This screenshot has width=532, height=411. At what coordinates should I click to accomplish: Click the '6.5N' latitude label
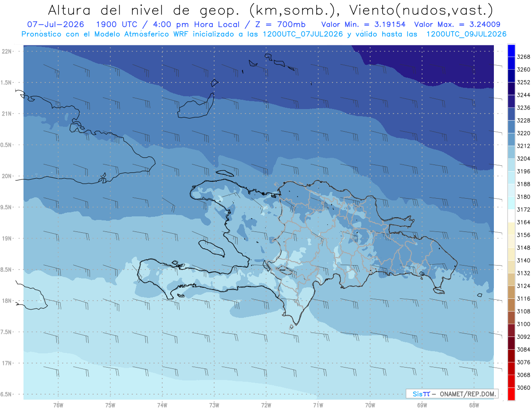coord(6,394)
